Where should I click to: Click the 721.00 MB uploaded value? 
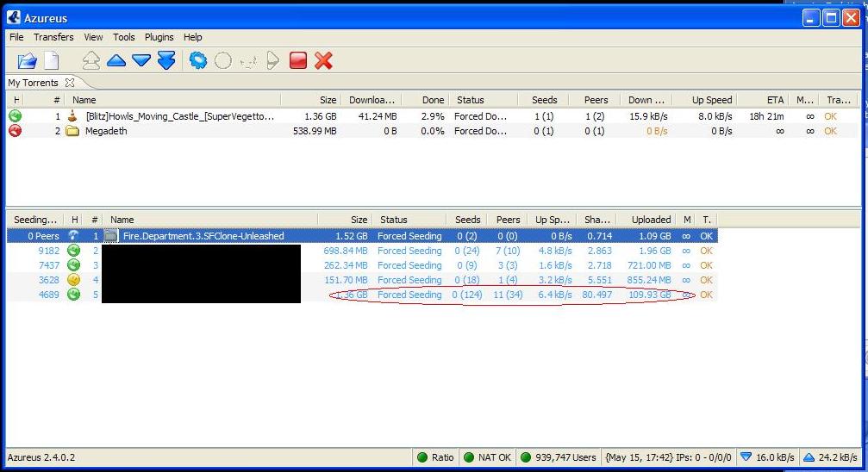coord(649,265)
